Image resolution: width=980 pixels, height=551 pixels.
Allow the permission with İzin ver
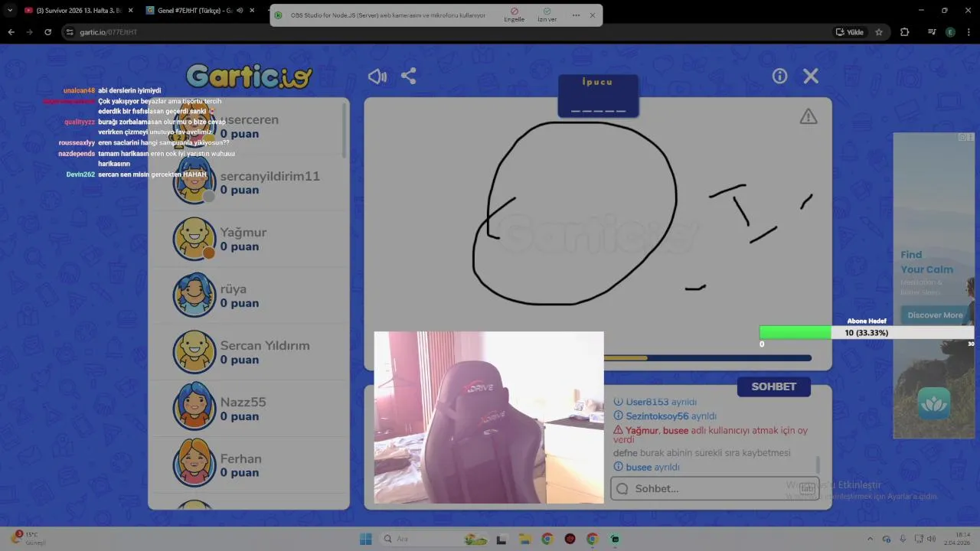547,15
